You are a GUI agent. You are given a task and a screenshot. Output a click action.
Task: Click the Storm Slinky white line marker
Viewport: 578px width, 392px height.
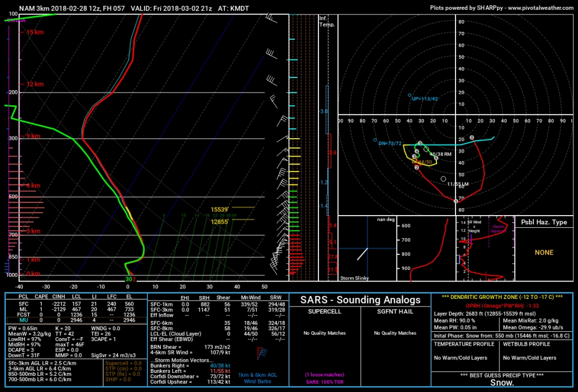click(362, 254)
